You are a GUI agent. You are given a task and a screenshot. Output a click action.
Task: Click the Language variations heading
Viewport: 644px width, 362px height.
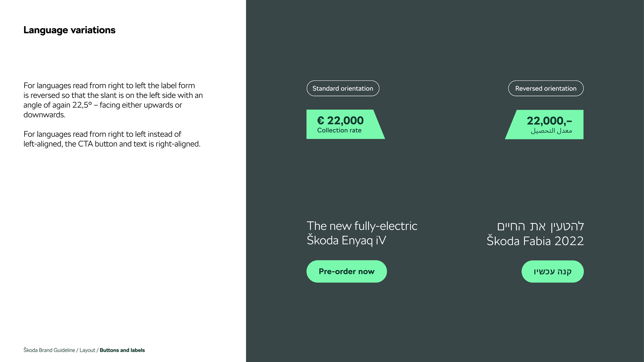(x=69, y=30)
